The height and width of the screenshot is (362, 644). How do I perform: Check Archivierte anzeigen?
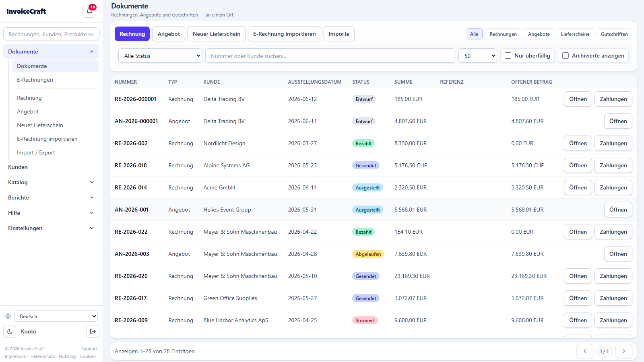click(x=566, y=56)
